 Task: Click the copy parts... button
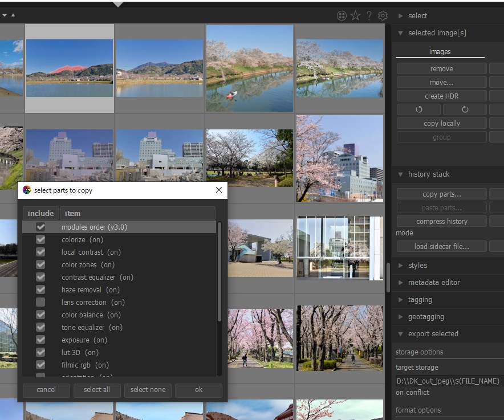[442, 194]
